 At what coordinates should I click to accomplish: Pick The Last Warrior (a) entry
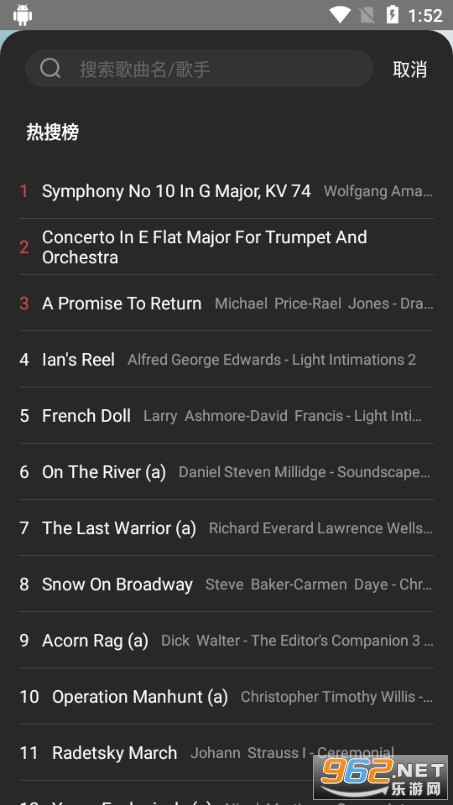(226, 528)
